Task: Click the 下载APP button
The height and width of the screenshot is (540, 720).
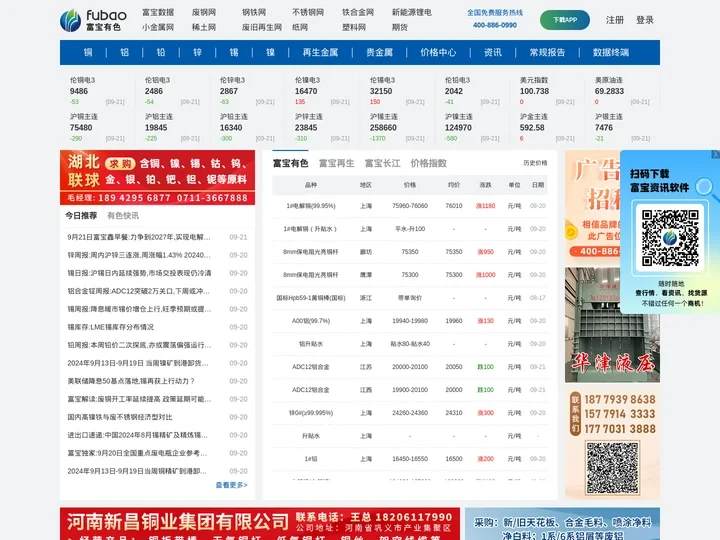Action: coord(565,20)
